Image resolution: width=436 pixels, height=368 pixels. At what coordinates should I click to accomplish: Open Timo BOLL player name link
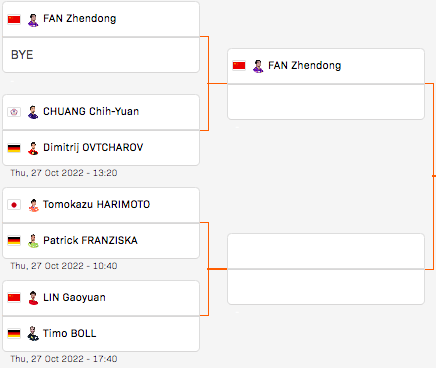click(70, 333)
